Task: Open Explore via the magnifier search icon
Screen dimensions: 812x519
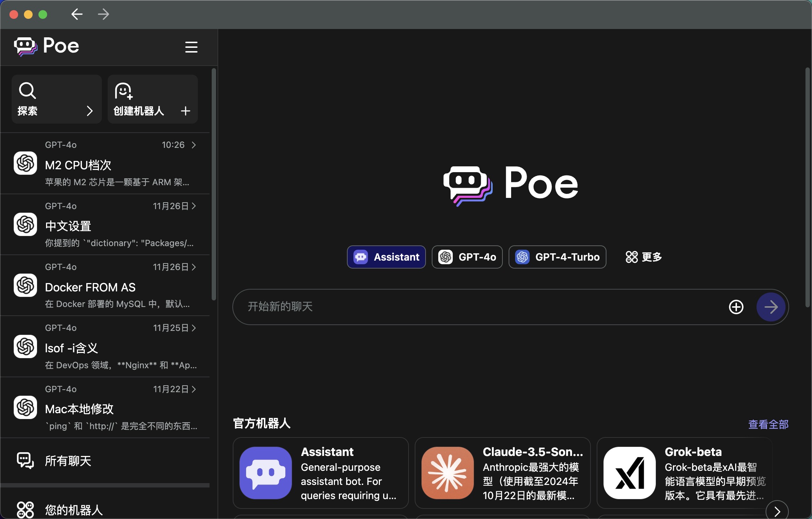Action: [28, 91]
